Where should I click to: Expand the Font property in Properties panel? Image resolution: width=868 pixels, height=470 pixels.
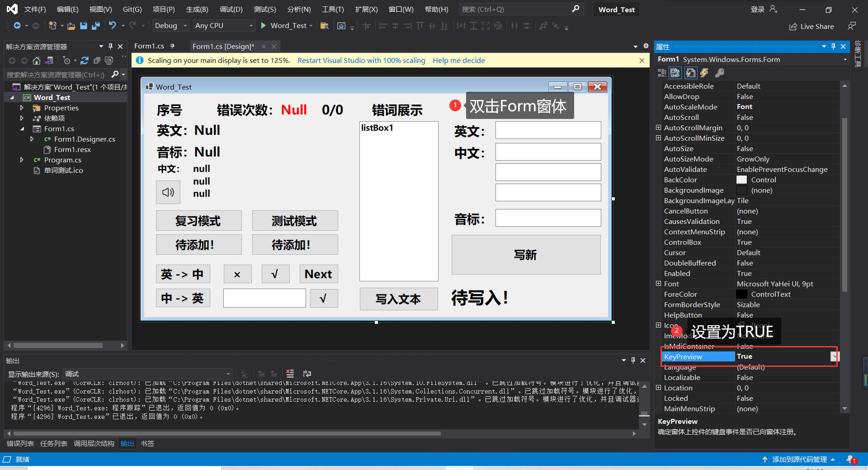click(x=658, y=284)
